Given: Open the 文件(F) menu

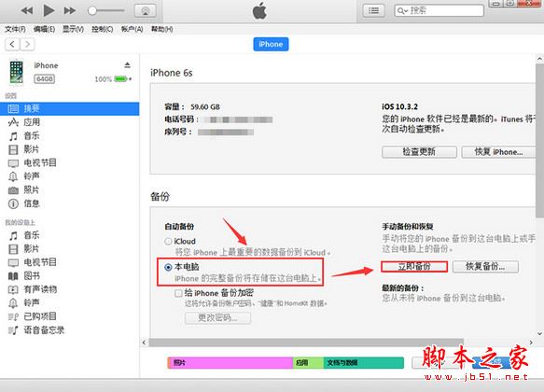Looking at the screenshot, I should click(x=15, y=29).
